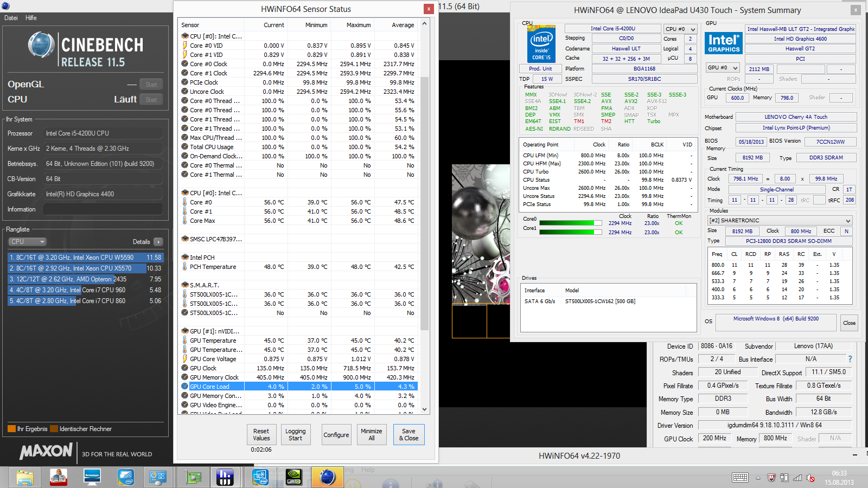Open the Control Panel taskbar icon
The width and height of the screenshot is (868, 488).
158,477
